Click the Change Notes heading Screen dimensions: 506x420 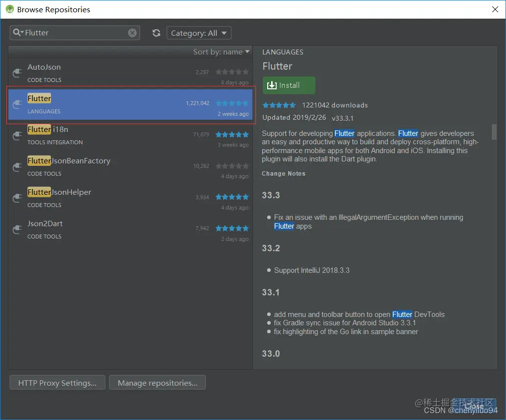click(x=283, y=174)
